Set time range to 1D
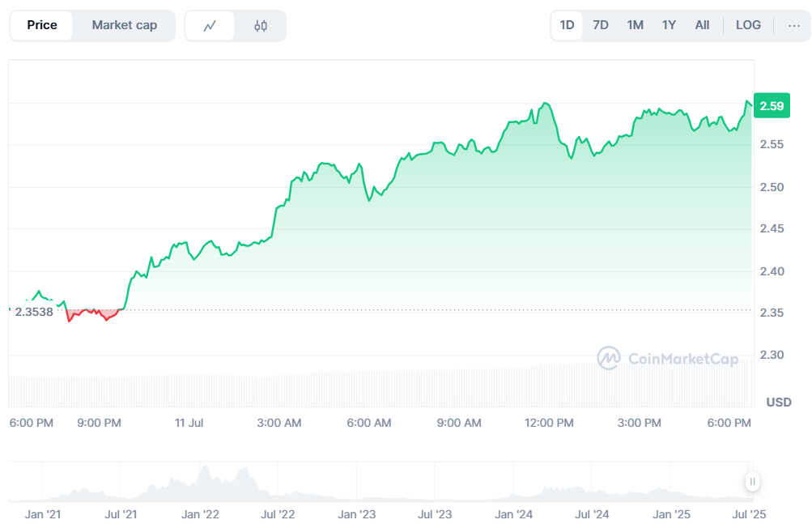The height and width of the screenshot is (524, 812). [567, 25]
